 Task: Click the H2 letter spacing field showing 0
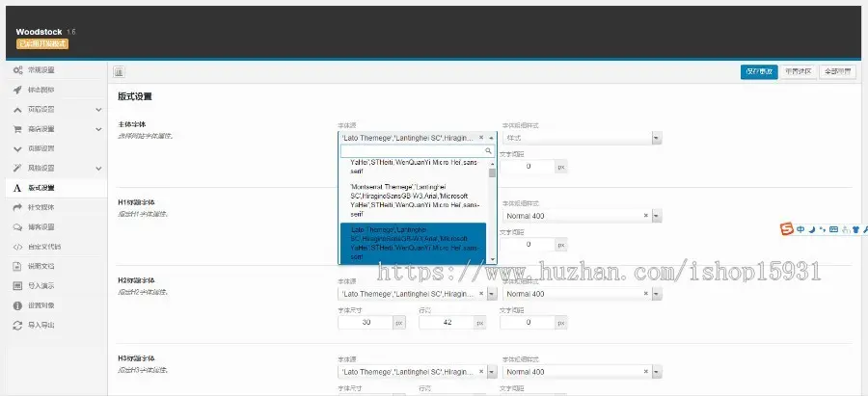tap(528, 322)
